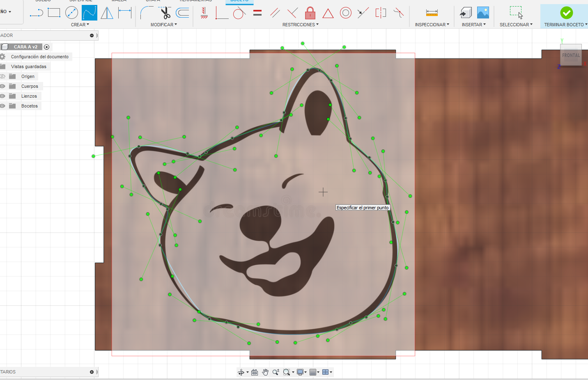Viewport: 588px width, 380px height.
Task: Select the Cuerpos folder label
Action: (x=30, y=86)
